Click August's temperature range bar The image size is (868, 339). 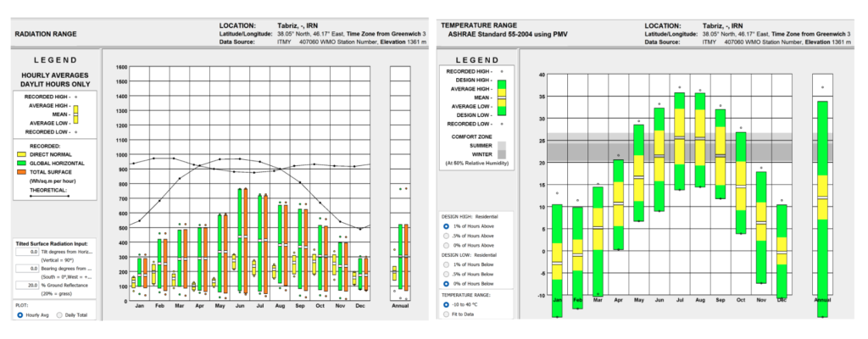coord(700,140)
